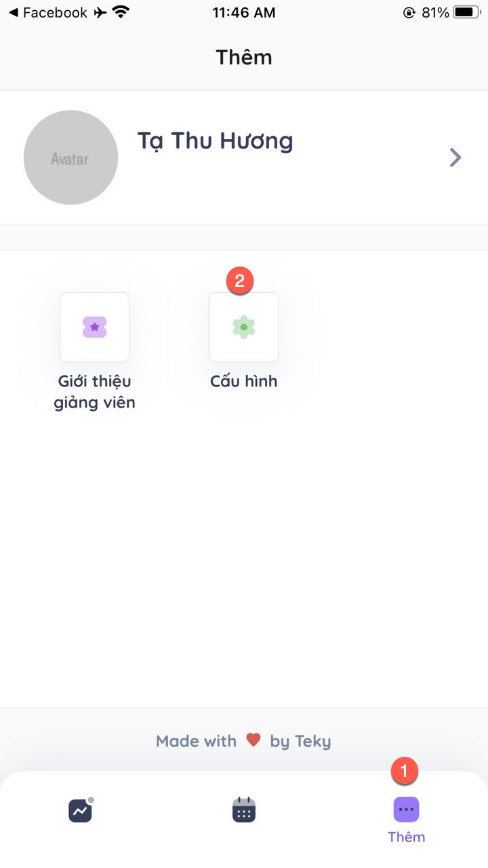
Task: Tap the rotation lock status icon
Action: [409, 12]
